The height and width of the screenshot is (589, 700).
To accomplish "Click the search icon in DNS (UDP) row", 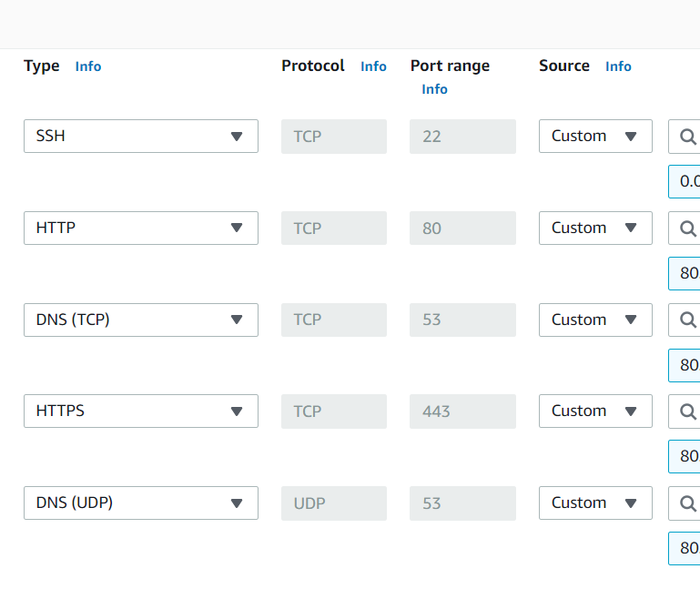I will pyautogui.click(x=687, y=503).
